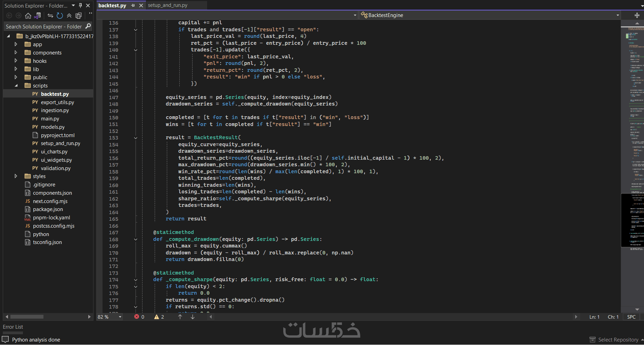Click the Solution Explorer scrollbar left arrow
This screenshot has height=345, width=644.
[x=6, y=317]
